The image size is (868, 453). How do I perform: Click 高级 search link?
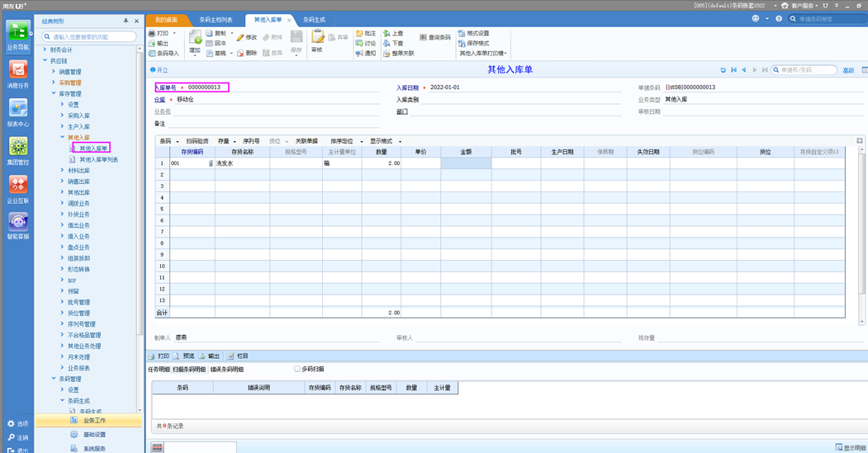848,70
